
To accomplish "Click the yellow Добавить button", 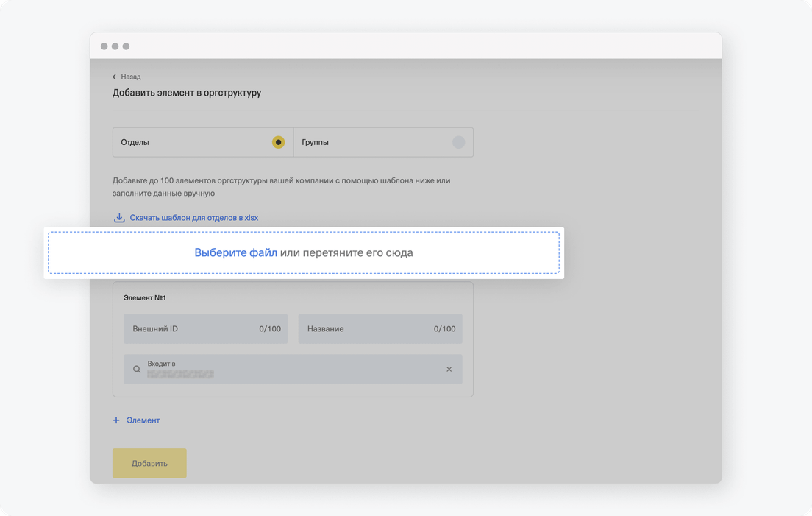I will click(149, 463).
